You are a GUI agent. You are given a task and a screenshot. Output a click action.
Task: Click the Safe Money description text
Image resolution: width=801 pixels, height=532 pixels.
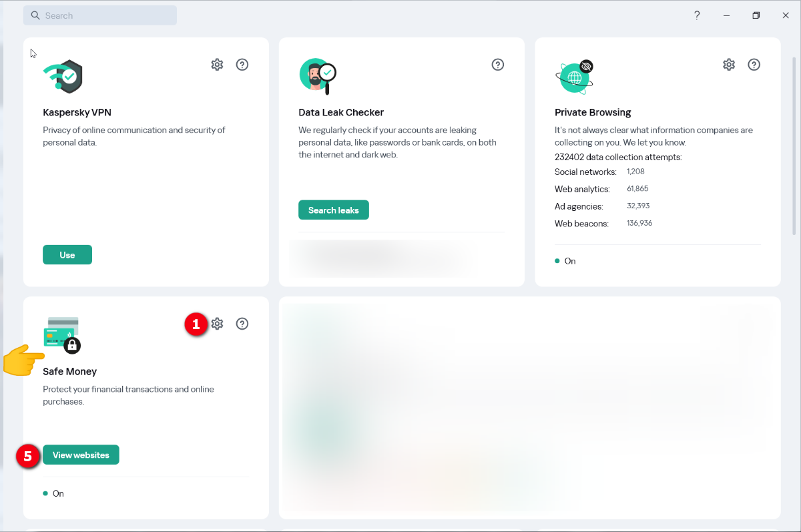click(x=128, y=395)
